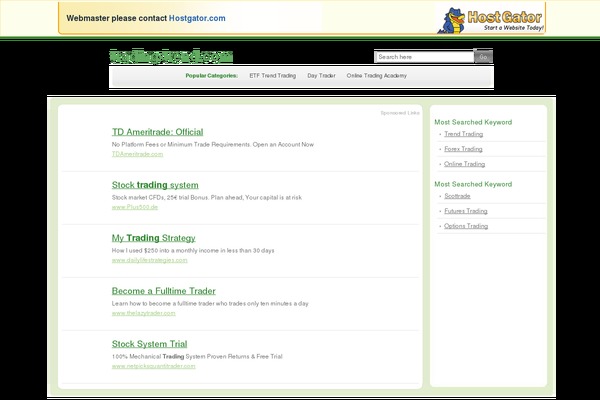Click the Go search button
Viewport: 600px width, 400px height.
click(x=483, y=57)
